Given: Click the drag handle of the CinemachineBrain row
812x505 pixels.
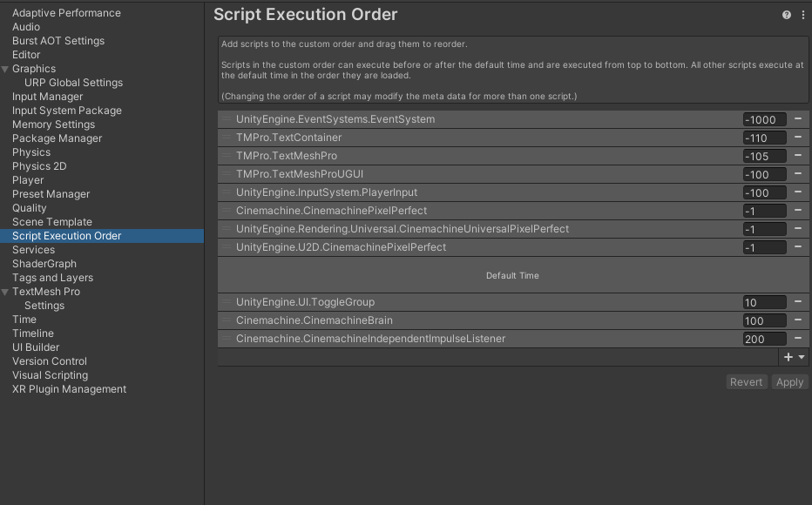Looking at the screenshot, I should [x=227, y=320].
